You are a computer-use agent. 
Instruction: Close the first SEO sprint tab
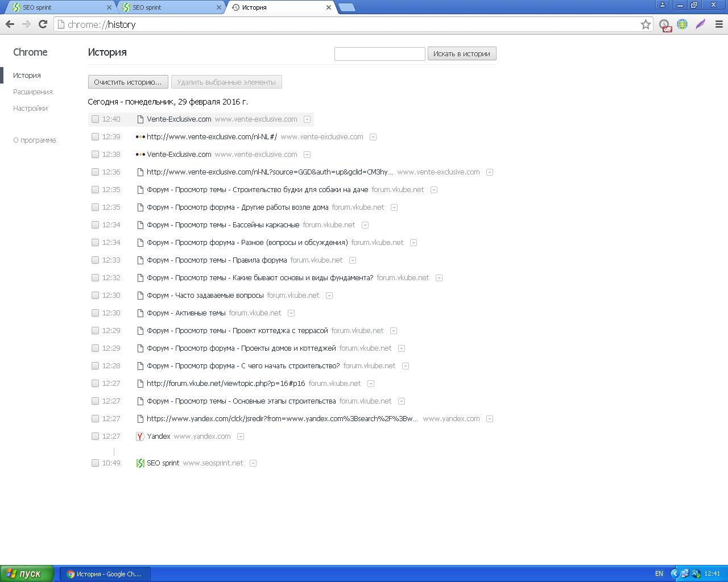point(110,7)
